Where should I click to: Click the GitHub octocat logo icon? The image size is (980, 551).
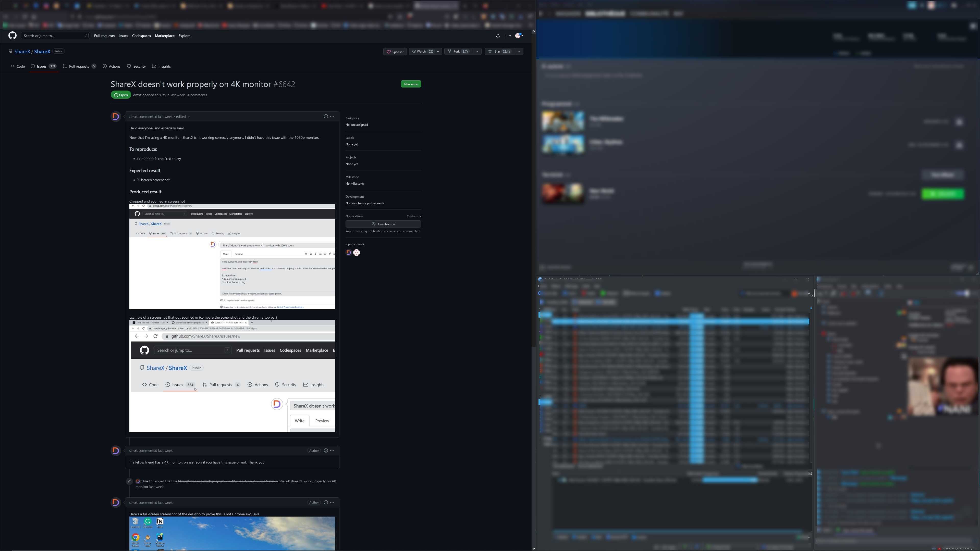coord(12,35)
